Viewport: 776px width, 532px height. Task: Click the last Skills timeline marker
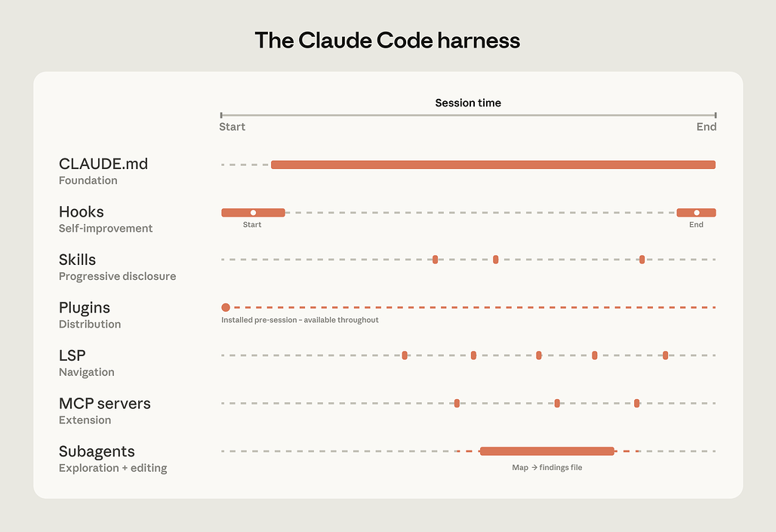click(642, 260)
